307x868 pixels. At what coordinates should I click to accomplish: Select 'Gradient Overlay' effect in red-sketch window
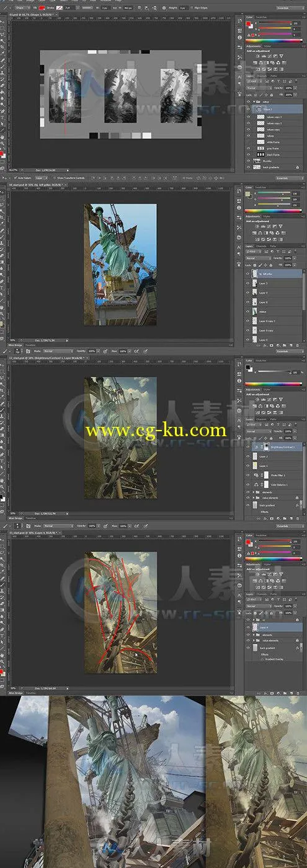(x=274, y=659)
